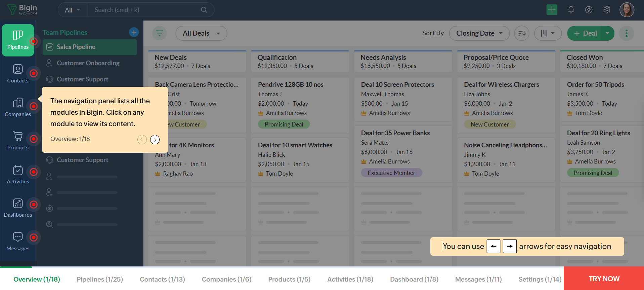644x290 pixels.
Task: Select Sales Pipeline in Team Pipelines
Action: 90,47
